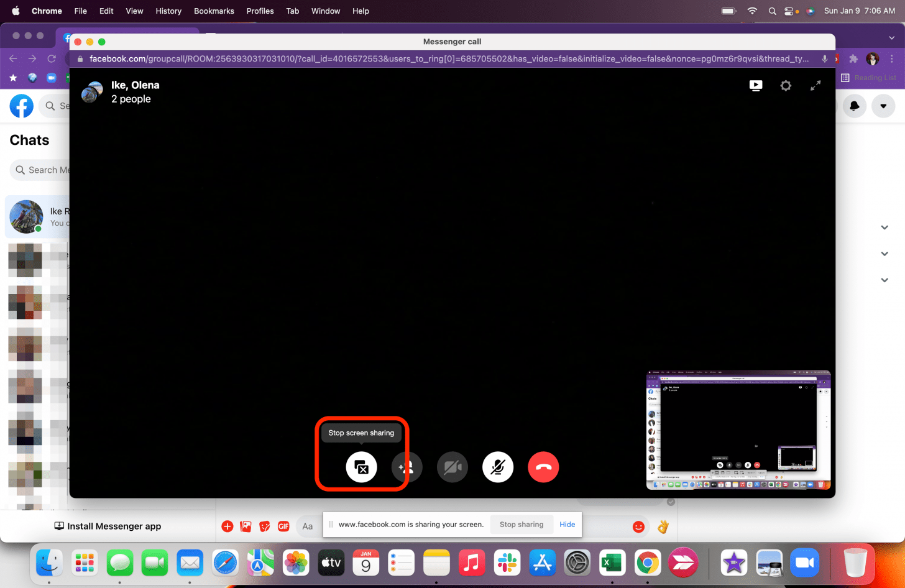
Task: Attach a photo using the image icon
Action: coord(246,526)
